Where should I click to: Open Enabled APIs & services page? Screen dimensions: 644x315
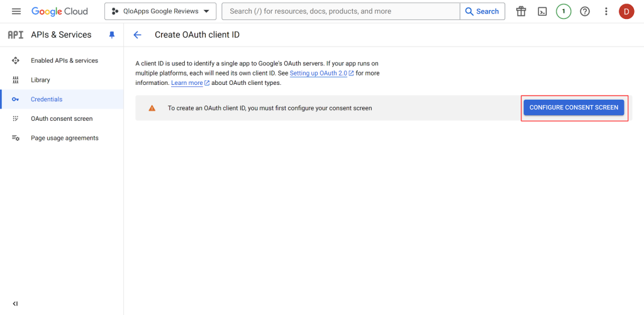click(64, 61)
